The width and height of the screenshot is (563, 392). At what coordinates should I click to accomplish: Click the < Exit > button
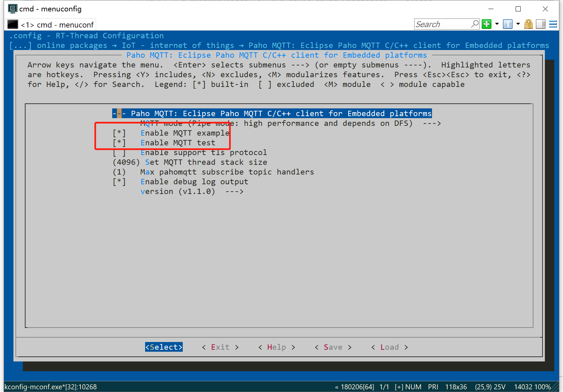point(220,347)
